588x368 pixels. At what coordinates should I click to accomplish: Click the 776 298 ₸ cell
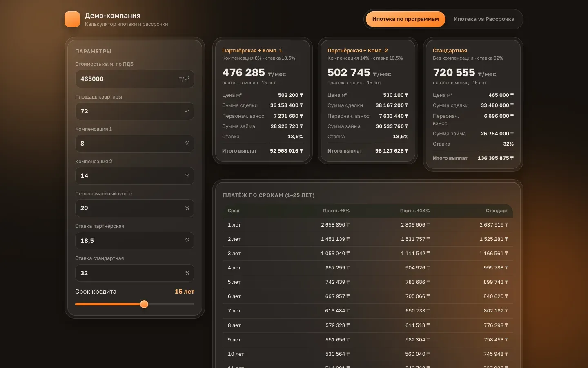tap(496, 325)
